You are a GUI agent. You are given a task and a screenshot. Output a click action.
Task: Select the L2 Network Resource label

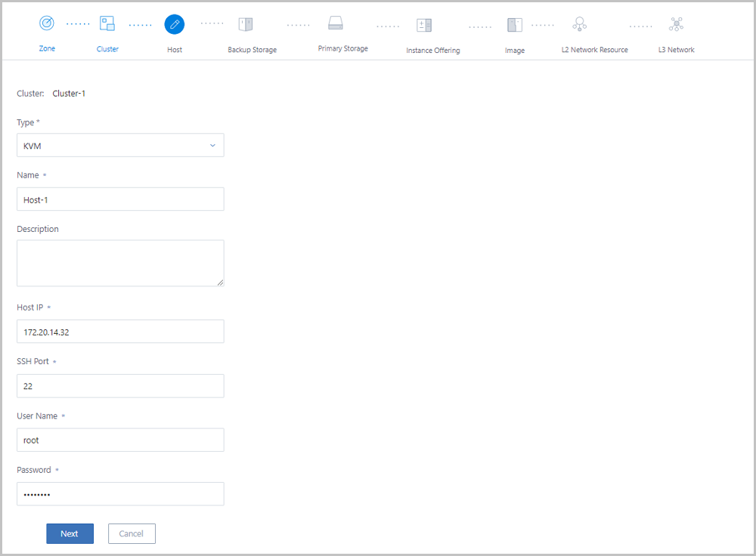[x=594, y=50]
